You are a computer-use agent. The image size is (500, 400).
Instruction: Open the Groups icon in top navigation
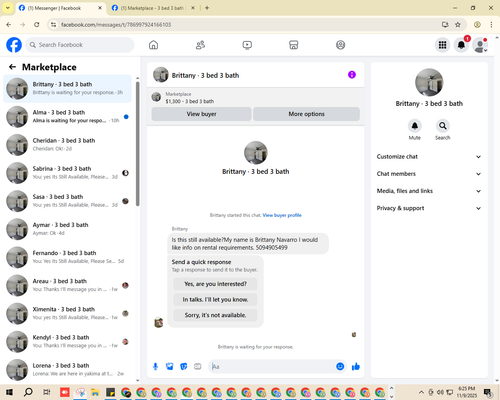click(340, 45)
